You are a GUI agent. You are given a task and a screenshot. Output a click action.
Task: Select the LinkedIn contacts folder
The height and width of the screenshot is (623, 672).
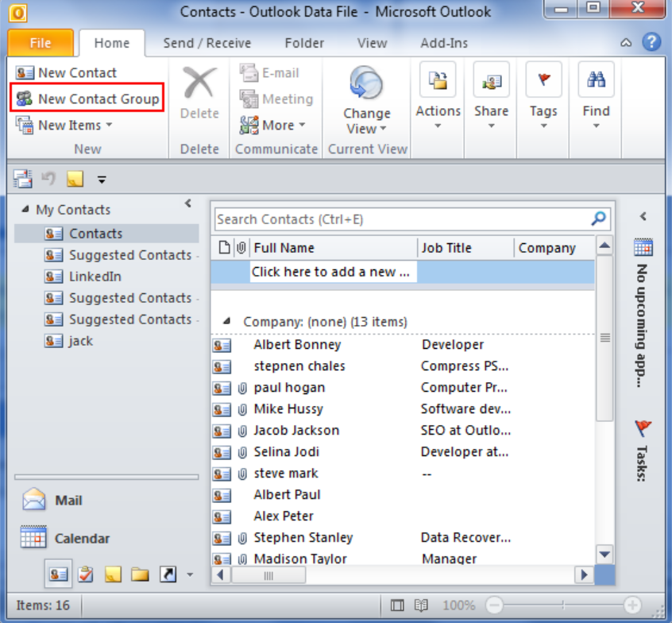pos(106,277)
